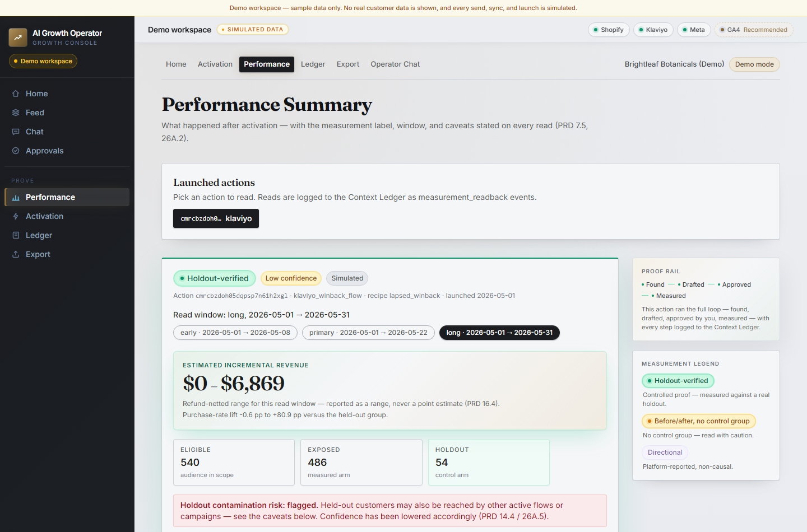Click the Holdout 54 control arm card
The height and width of the screenshot is (532, 807).
(489, 462)
